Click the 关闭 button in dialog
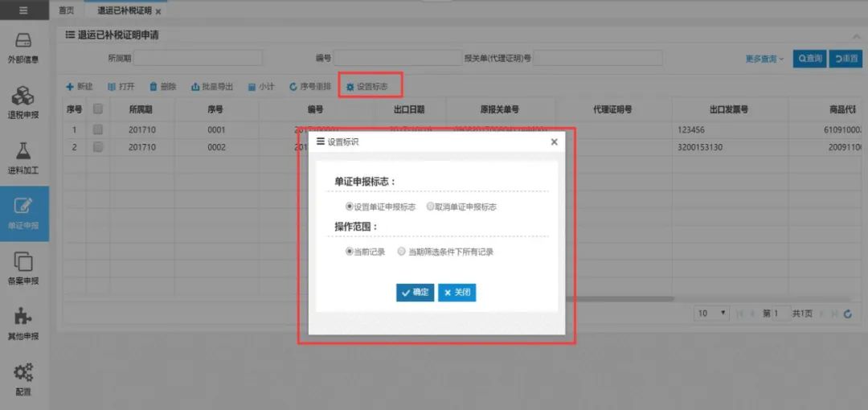Image resolution: width=868 pixels, height=410 pixels. [457, 293]
